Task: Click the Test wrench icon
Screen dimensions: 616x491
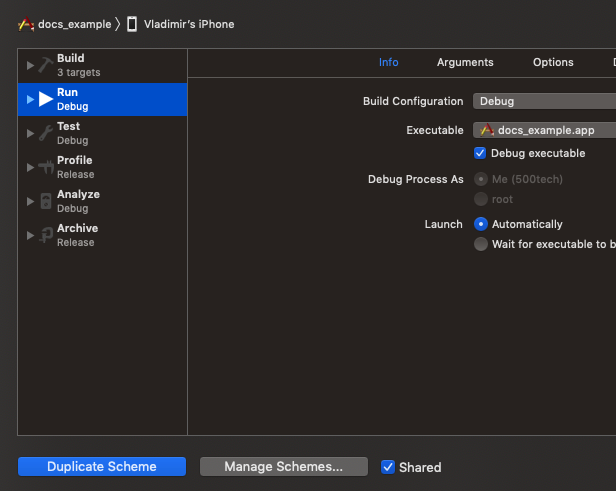Action: (46, 133)
